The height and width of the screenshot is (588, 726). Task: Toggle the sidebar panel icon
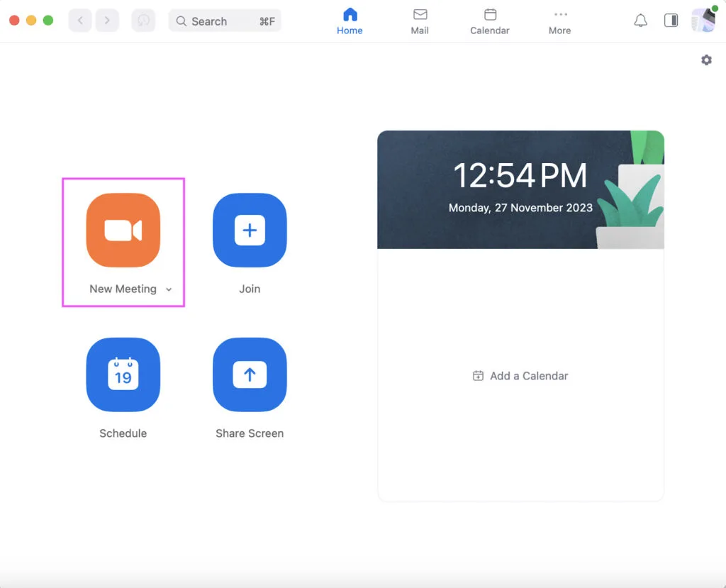pyautogui.click(x=671, y=21)
